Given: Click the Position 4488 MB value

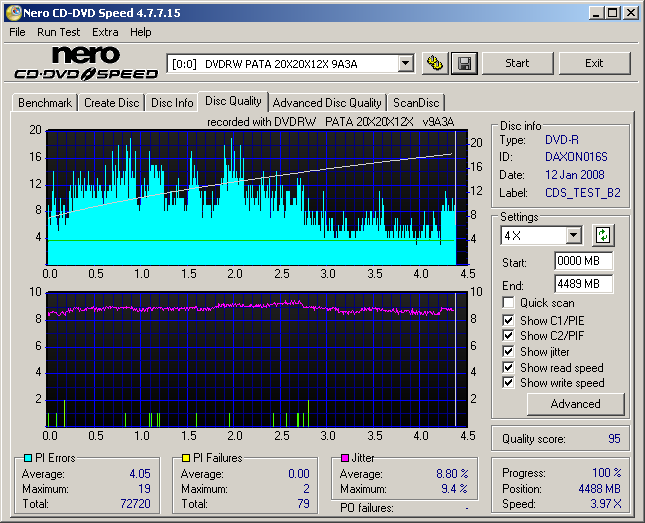Looking at the screenshot, I should 599,488.
